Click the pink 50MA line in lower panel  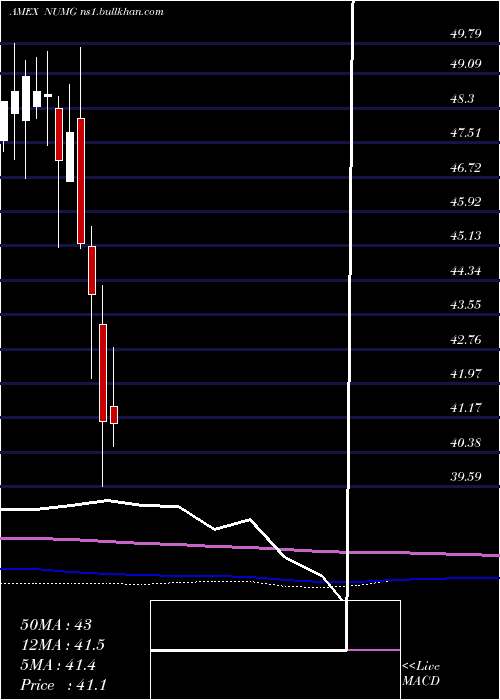click(250, 546)
